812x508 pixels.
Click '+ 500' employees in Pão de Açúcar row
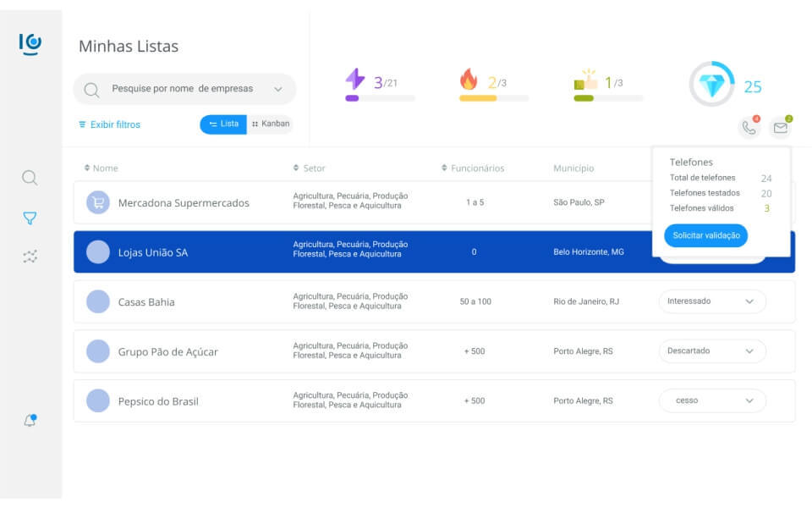point(475,351)
